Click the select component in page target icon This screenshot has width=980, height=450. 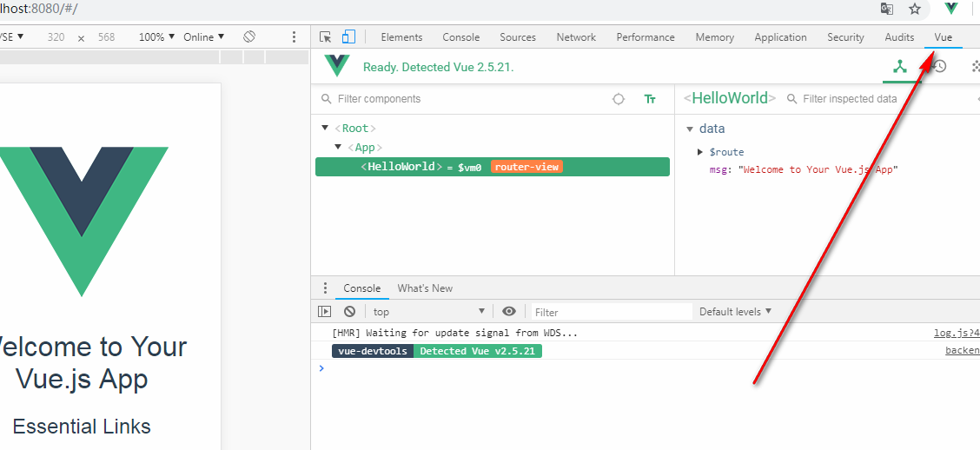pyautogui.click(x=619, y=99)
